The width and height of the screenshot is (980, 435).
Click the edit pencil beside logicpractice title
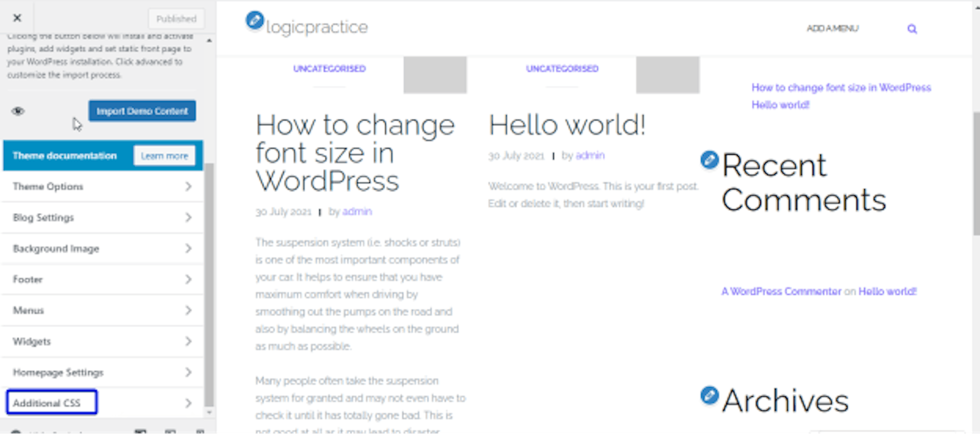(255, 20)
